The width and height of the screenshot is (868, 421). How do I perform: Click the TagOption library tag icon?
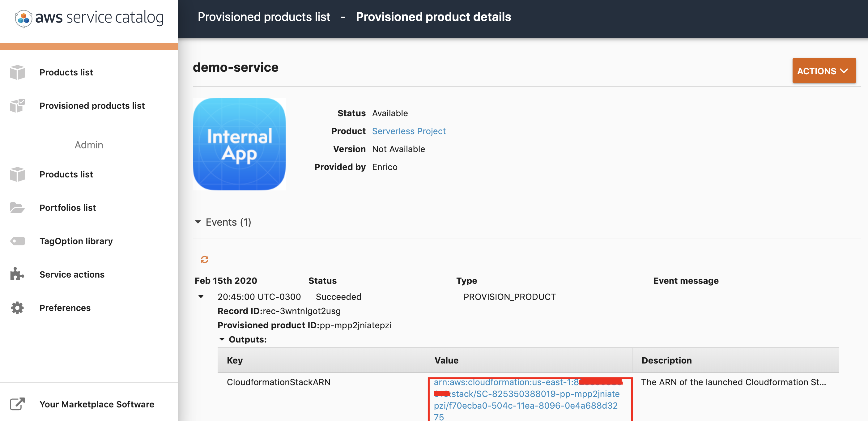point(17,241)
